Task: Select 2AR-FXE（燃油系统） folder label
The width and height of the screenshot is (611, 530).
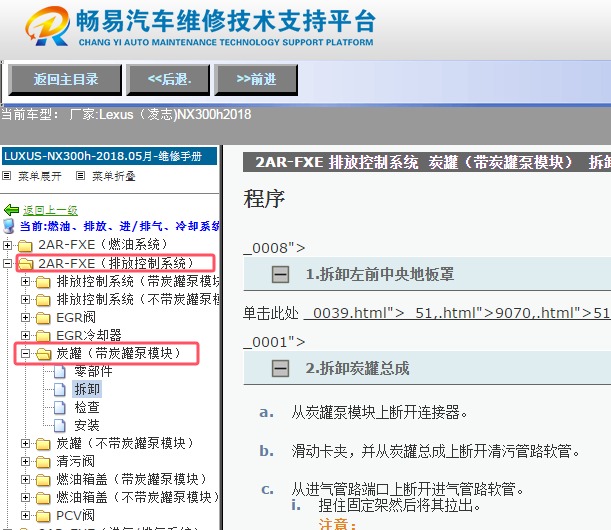Action: [x=103, y=245]
